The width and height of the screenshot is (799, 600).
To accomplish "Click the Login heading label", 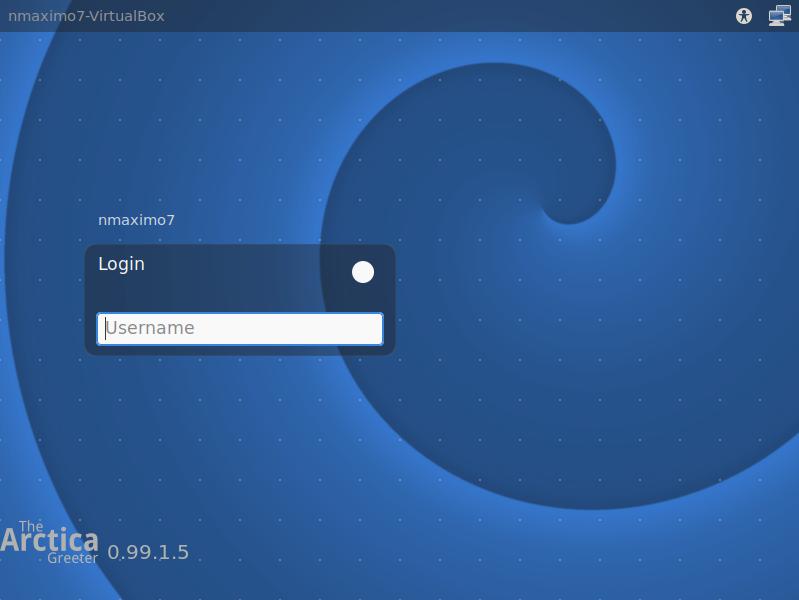I will point(121,264).
